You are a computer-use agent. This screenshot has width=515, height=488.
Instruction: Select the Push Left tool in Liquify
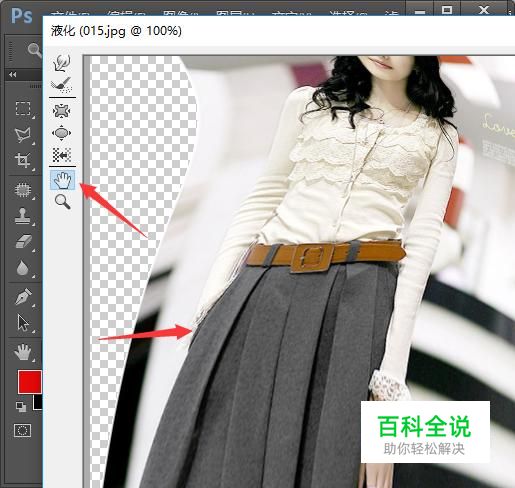(x=62, y=155)
